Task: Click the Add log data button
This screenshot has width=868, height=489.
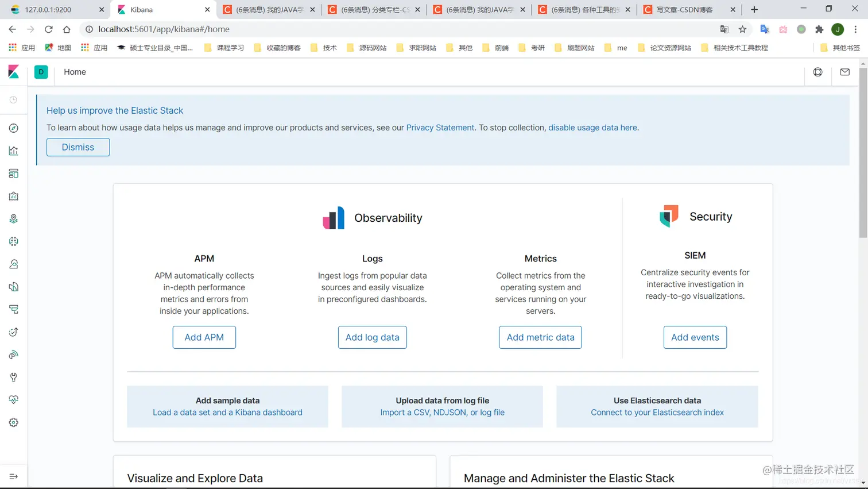Action: pyautogui.click(x=373, y=337)
